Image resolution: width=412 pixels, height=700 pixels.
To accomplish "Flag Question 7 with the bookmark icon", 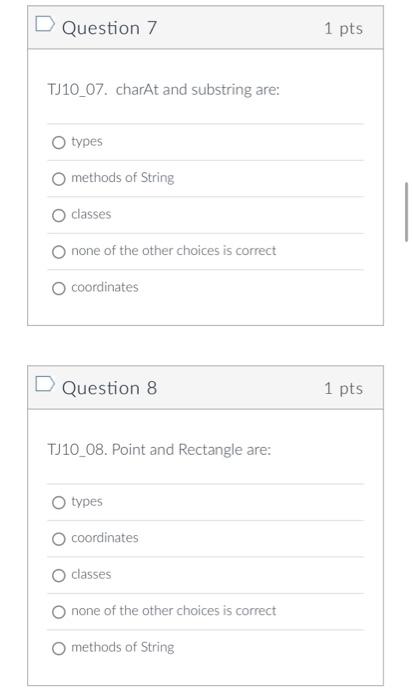I will (x=45, y=25).
